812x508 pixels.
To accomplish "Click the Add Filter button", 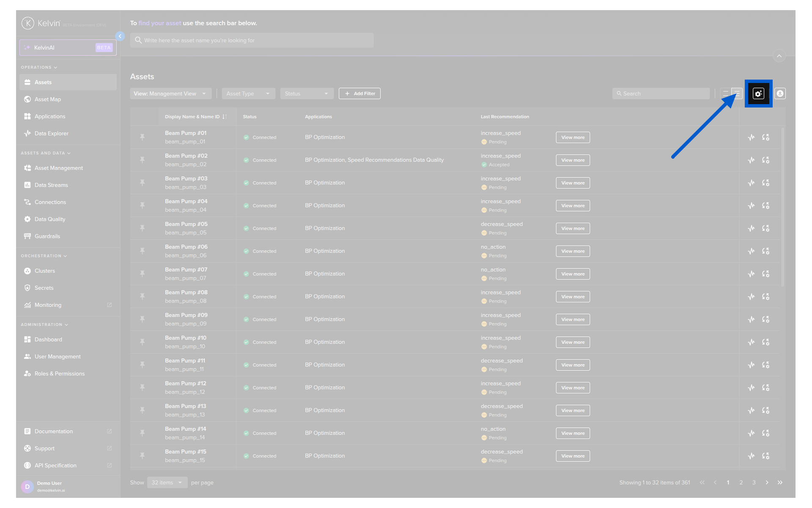I will 359,94.
